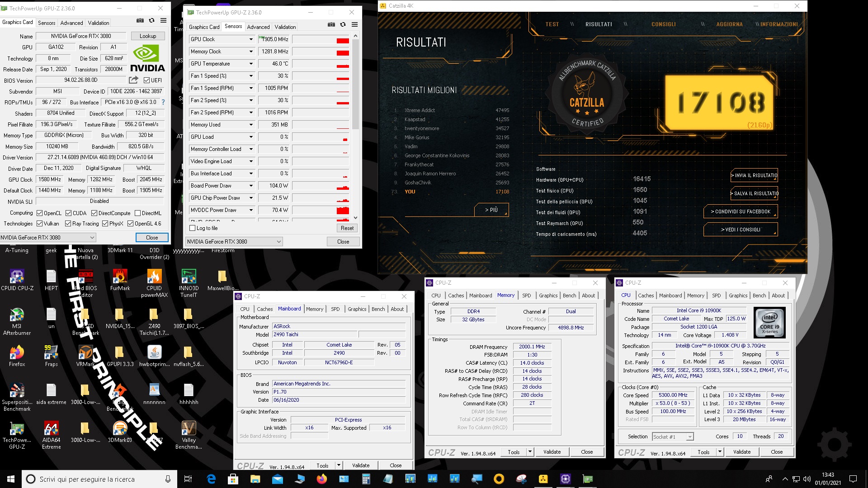
Task: Click GPU-Z Sensors vertical scrollbar thumb
Action: coord(355,84)
